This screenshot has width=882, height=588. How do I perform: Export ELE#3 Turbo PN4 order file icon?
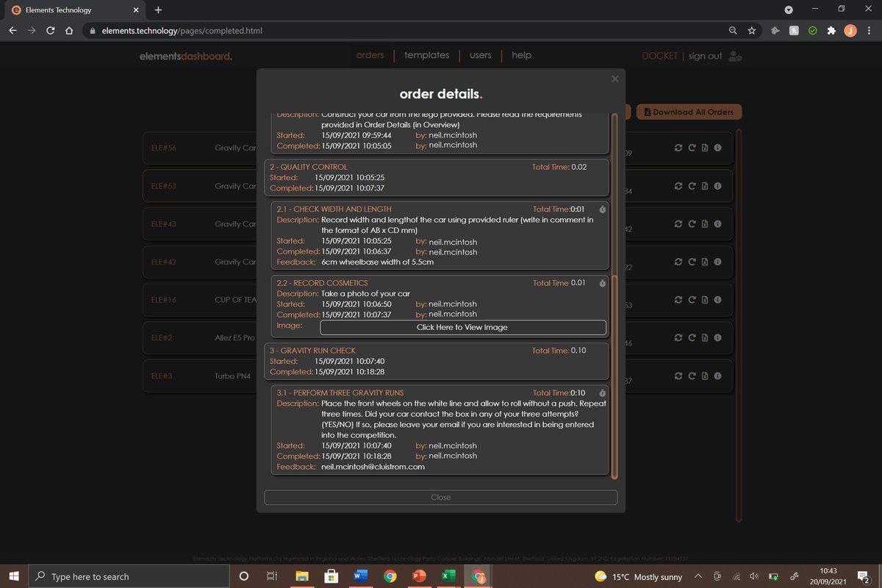click(704, 376)
